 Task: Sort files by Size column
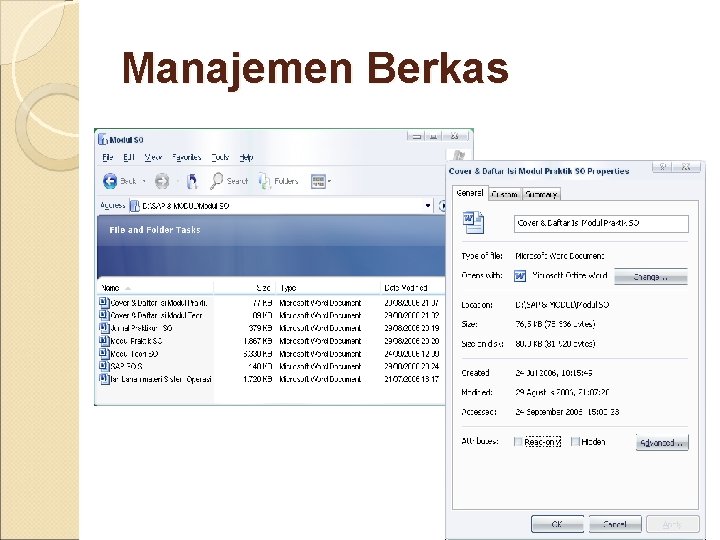pyautogui.click(x=244, y=288)
